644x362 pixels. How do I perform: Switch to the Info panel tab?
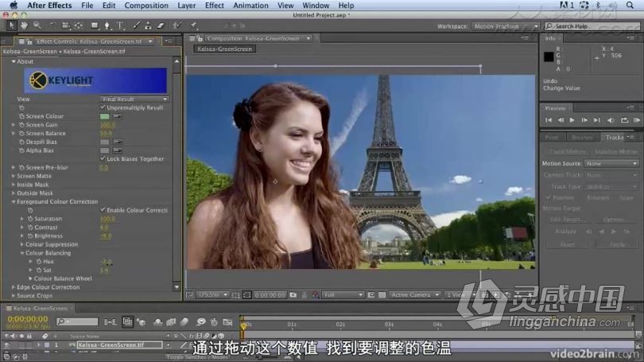550,38
